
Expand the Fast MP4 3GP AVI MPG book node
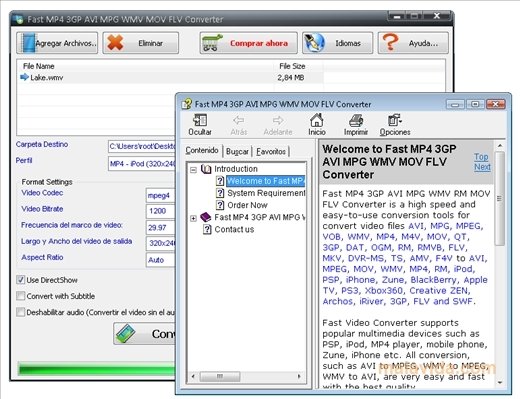pos(193,218)
